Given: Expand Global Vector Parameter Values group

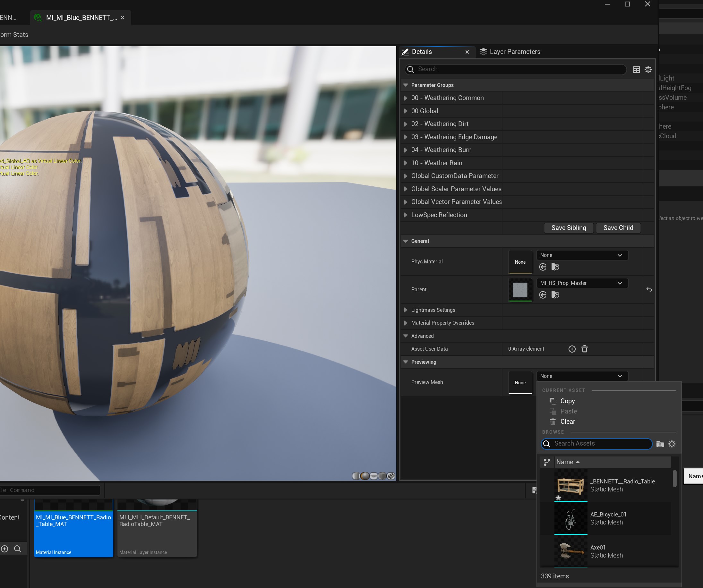Looking at the screenshot, I should point(405,202).
